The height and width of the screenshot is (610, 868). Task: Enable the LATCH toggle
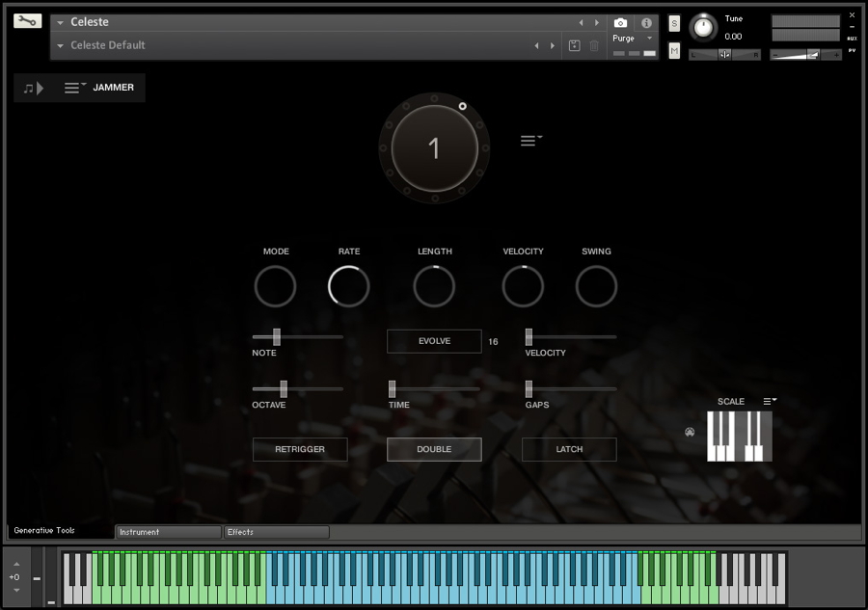[569, 449]
